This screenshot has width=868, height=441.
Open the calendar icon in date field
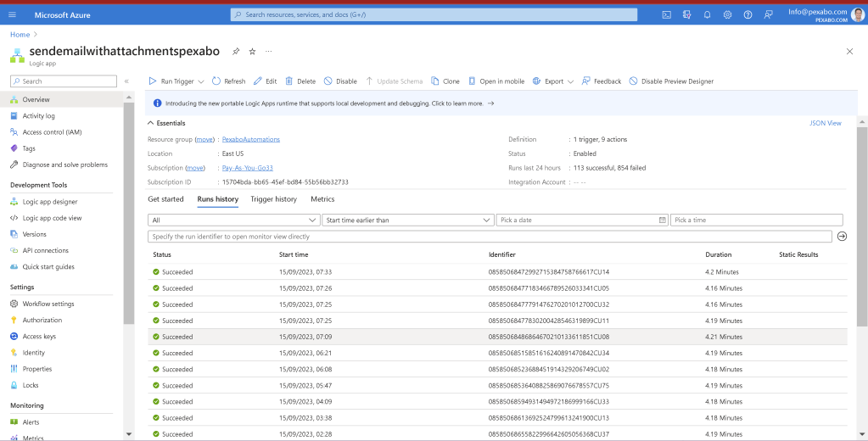(x=662, y=220)
